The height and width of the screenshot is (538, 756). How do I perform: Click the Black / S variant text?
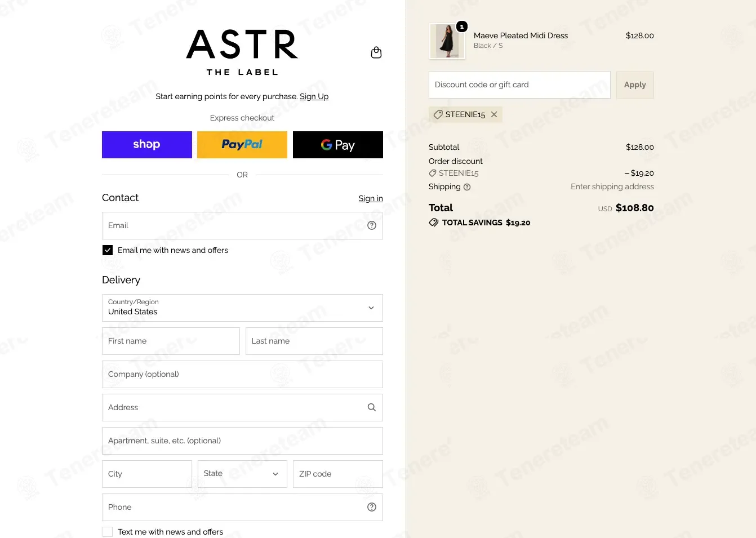click(488, 46)
